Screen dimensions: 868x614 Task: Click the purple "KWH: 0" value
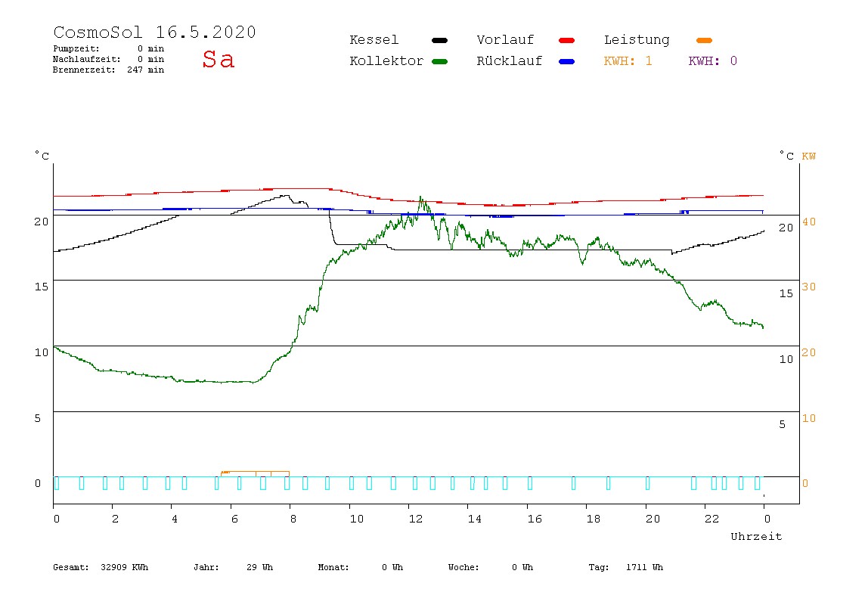click(712, 61)
